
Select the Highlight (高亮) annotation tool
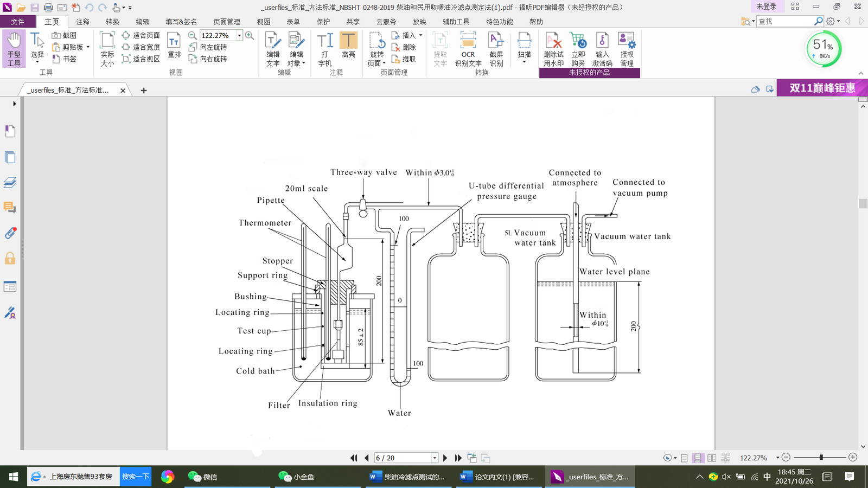(349, 48)
